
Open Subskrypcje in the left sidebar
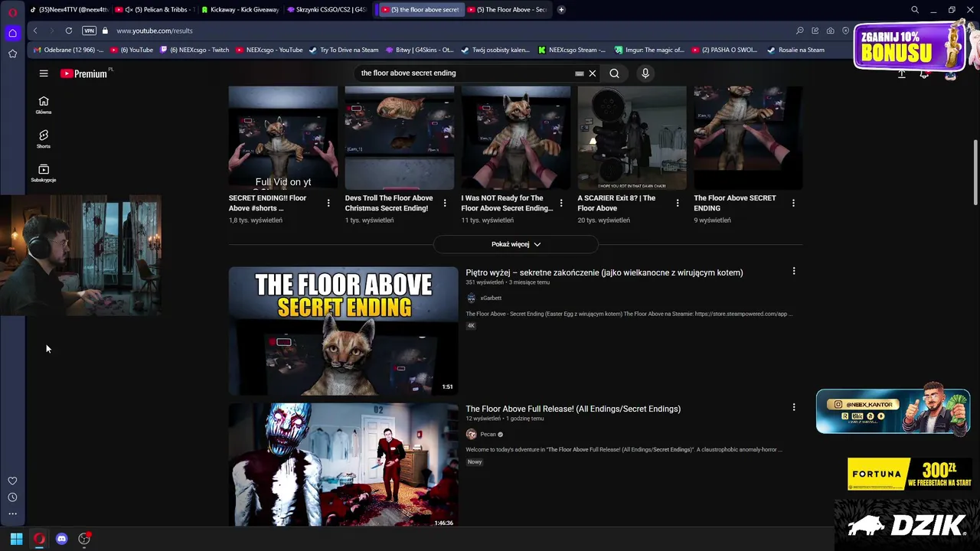[x=44, y=174]
